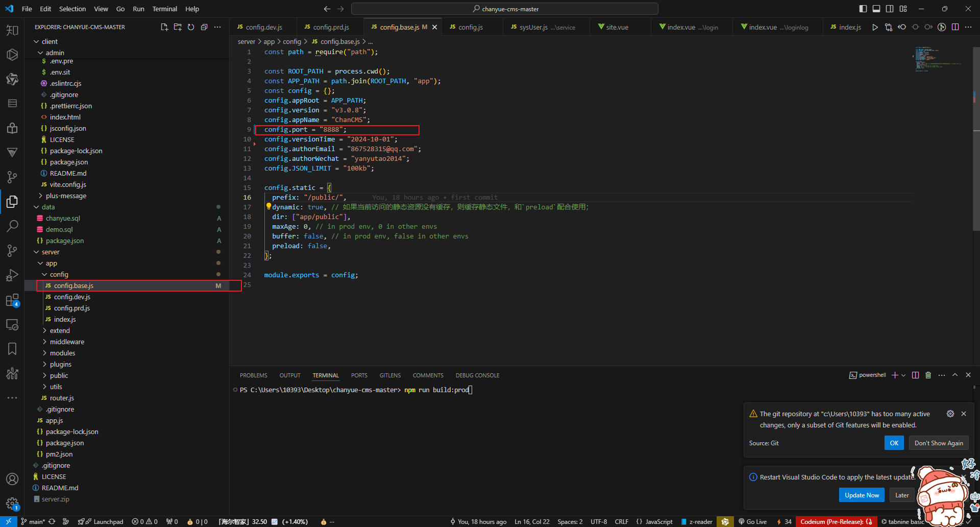
Task: Click New Folder icon in Explorer header
Action: click(178, 27)
